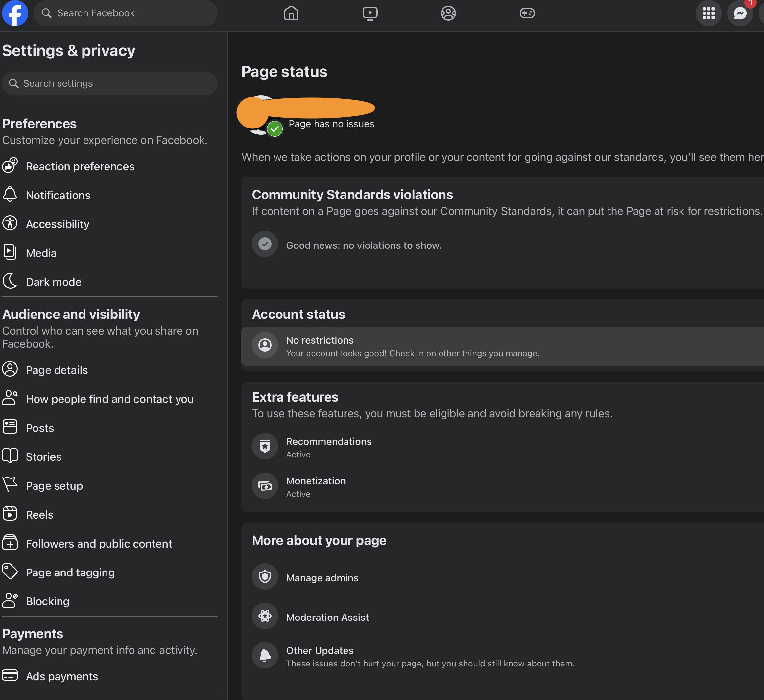Open Manage admins

322,578
